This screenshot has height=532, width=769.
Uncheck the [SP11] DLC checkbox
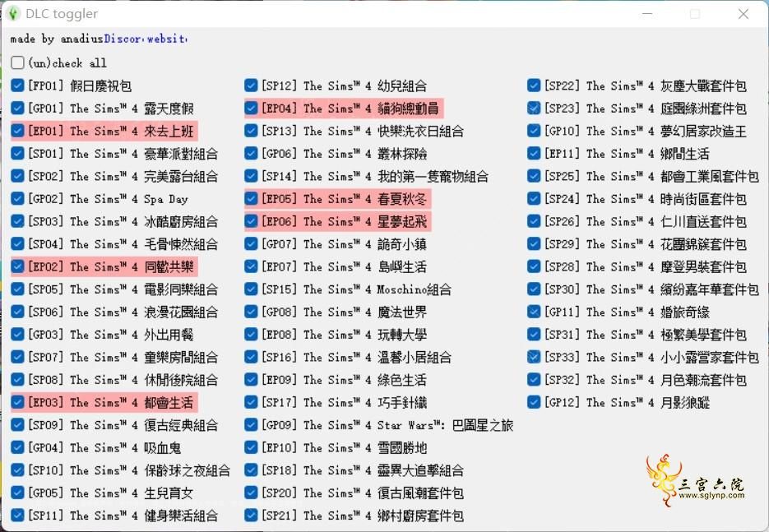[x=17, y=515]
